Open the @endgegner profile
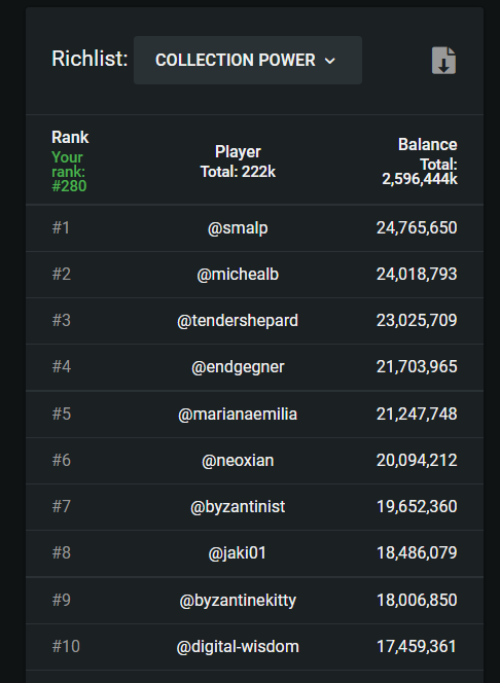500x683 pixels. tap(238, 367)
